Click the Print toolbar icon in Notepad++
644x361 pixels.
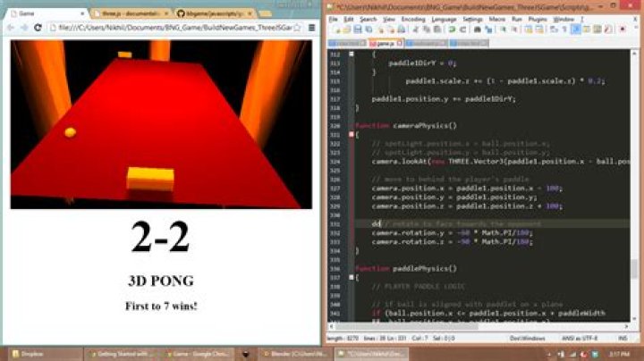click(402, 29)
